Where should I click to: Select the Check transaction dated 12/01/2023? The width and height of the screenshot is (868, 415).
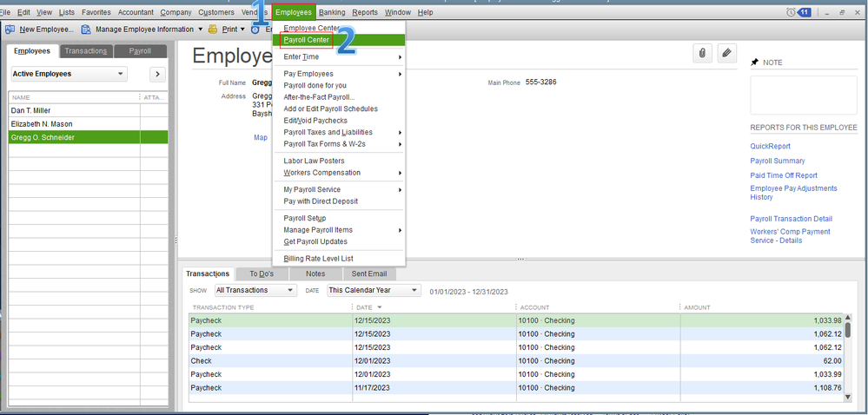coord(516,361)
